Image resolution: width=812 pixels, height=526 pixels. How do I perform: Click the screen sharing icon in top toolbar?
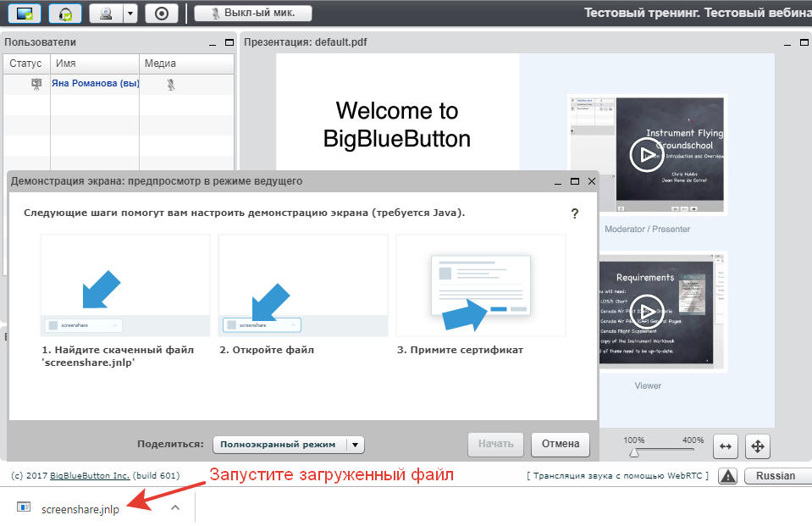click(x=25, y=13)
